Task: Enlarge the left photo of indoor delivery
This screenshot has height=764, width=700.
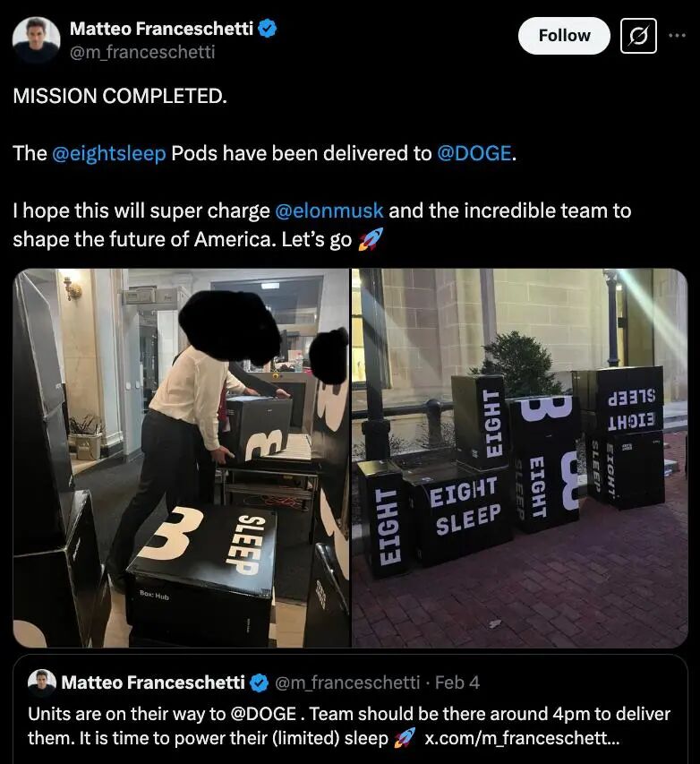Action: pyautogui.click(x=181, y=458)
